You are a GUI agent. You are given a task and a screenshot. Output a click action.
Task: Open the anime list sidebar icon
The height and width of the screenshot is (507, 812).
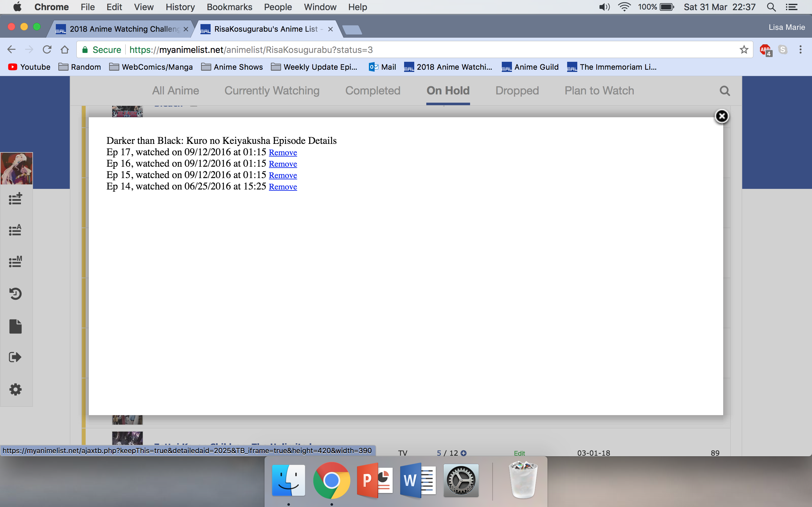[x=15, y=230]
